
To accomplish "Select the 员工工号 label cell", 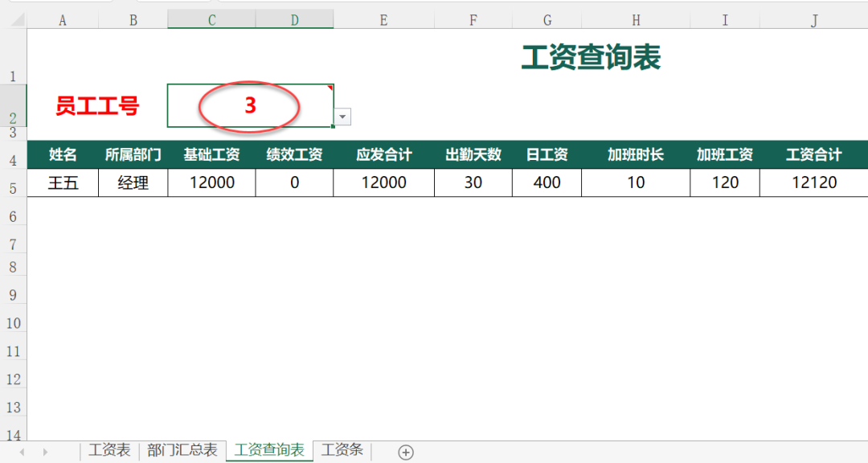I will click(x=96, y=105).
